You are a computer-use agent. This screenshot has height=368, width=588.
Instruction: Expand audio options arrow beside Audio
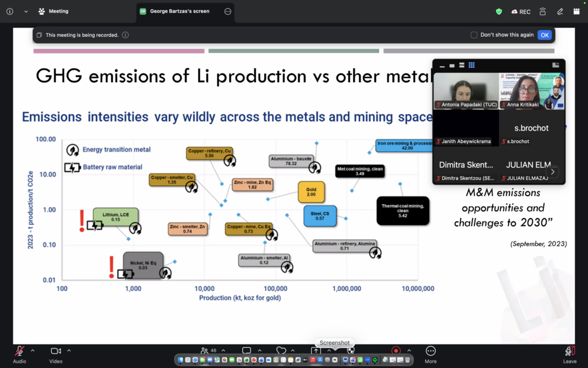click(33, 350)
